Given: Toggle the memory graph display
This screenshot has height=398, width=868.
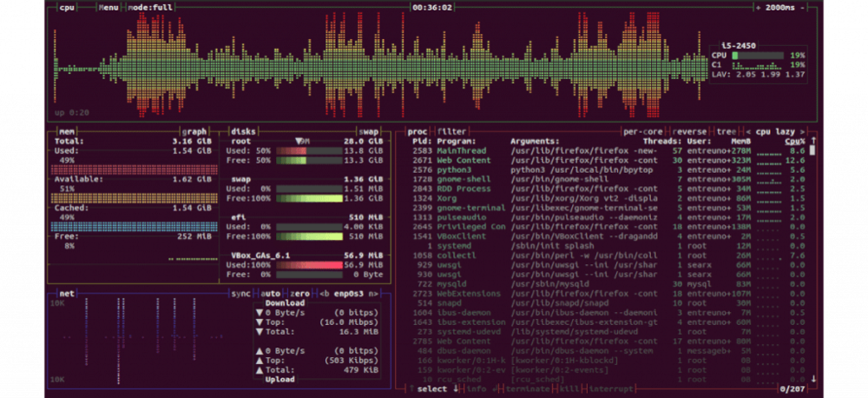Looking at the screenshot, I should [194, 131].
